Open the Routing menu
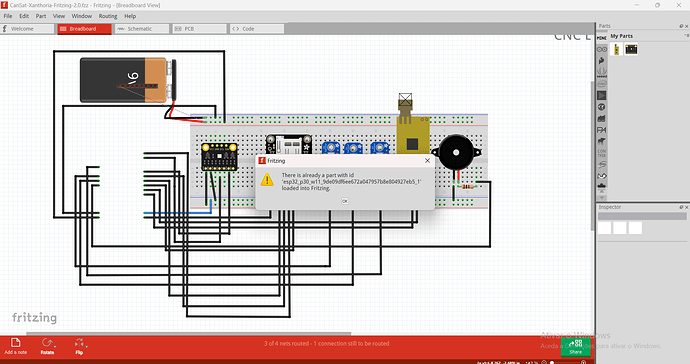Image resolution: width=690 pixels, height=364 pixels. [108, 16]
